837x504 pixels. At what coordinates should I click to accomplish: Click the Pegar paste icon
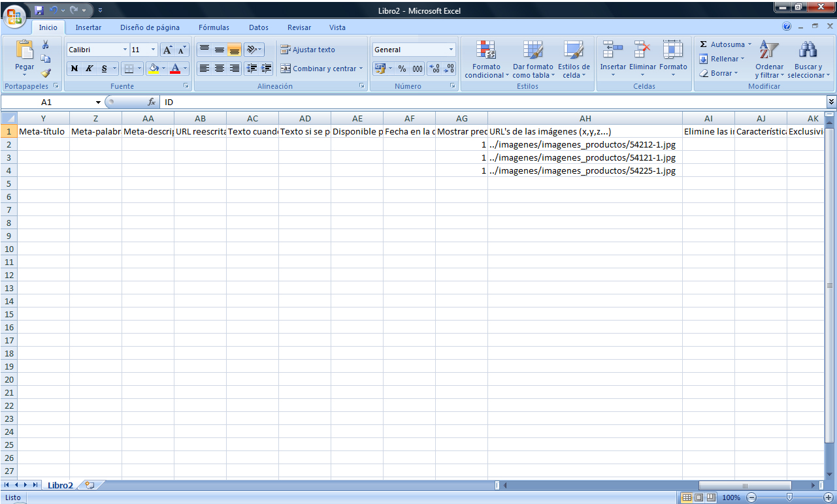tap(25, 50)
